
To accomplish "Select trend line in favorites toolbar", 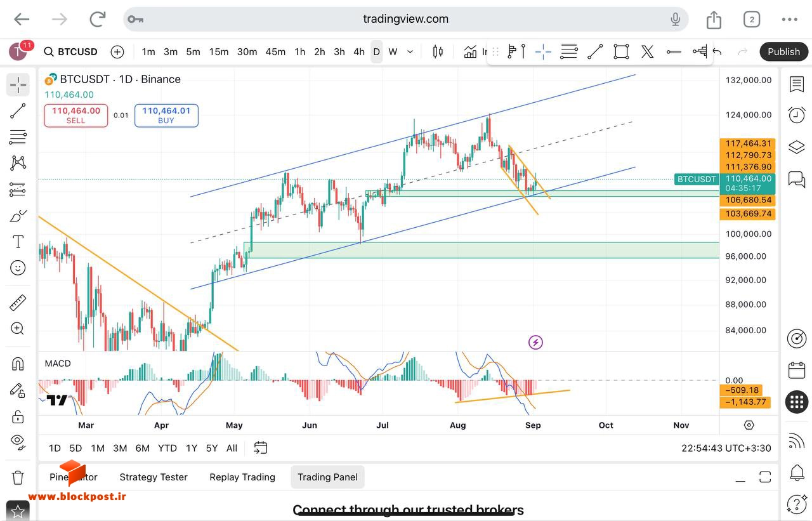I will 595,51.
